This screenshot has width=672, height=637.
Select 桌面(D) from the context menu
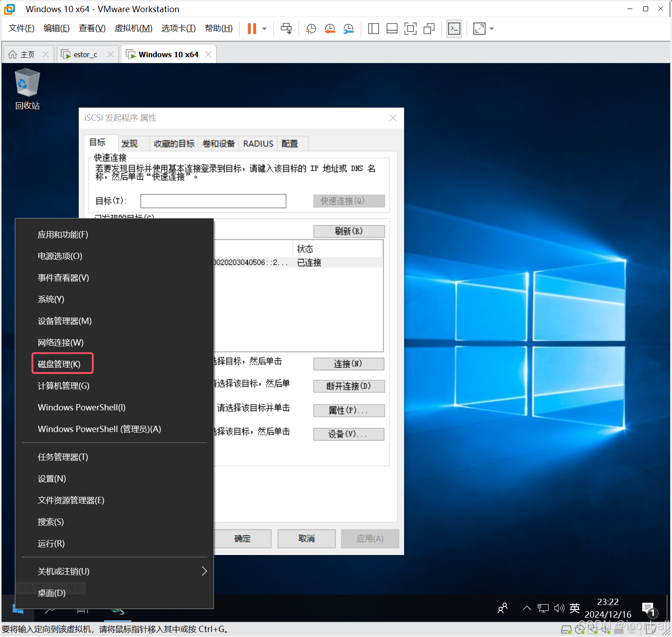114,593
